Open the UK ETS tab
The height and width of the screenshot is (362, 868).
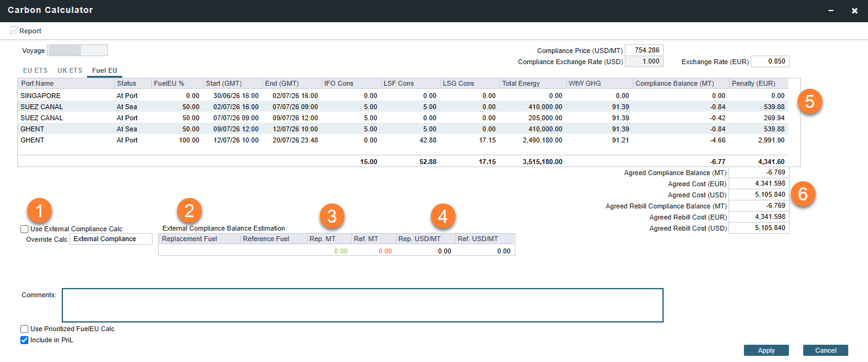(x=70, y=70)
